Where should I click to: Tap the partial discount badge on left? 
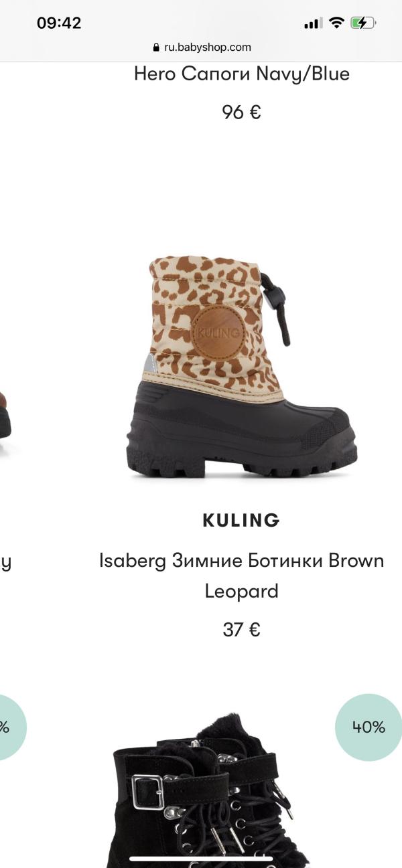point(12,727)
